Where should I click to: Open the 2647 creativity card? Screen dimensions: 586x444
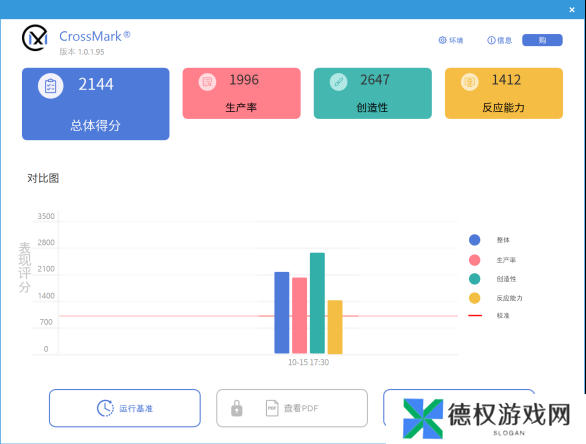coord(373,93)
